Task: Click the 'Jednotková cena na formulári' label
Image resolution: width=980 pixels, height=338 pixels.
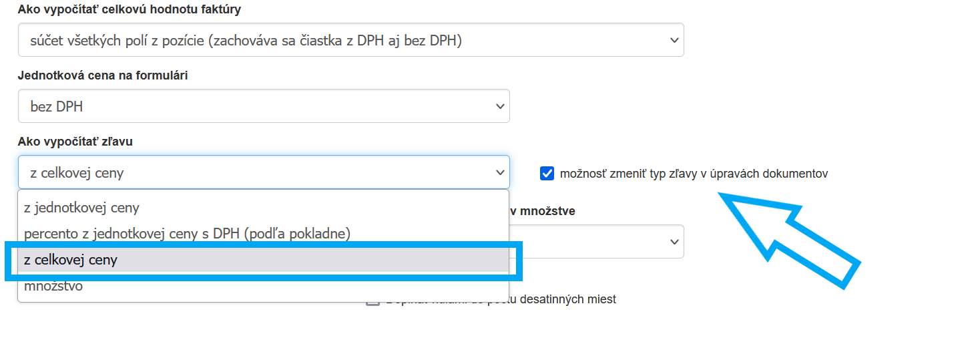Action: pyautogui.click(x=103, y=75)
